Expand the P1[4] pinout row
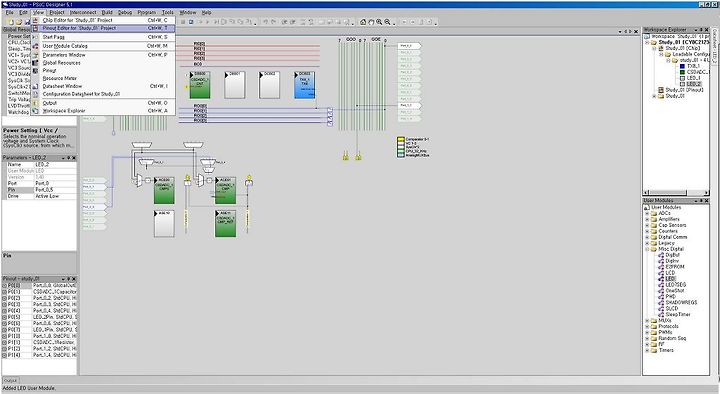 5,355
